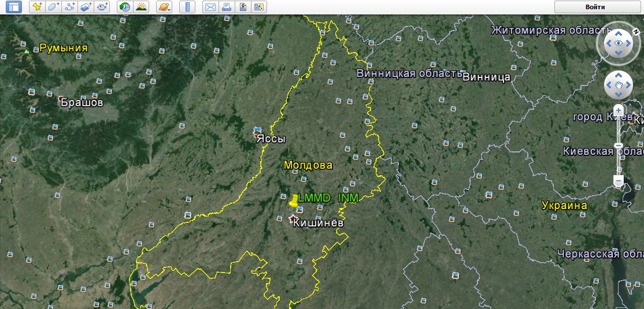Click the zoom slider handle

619,145
